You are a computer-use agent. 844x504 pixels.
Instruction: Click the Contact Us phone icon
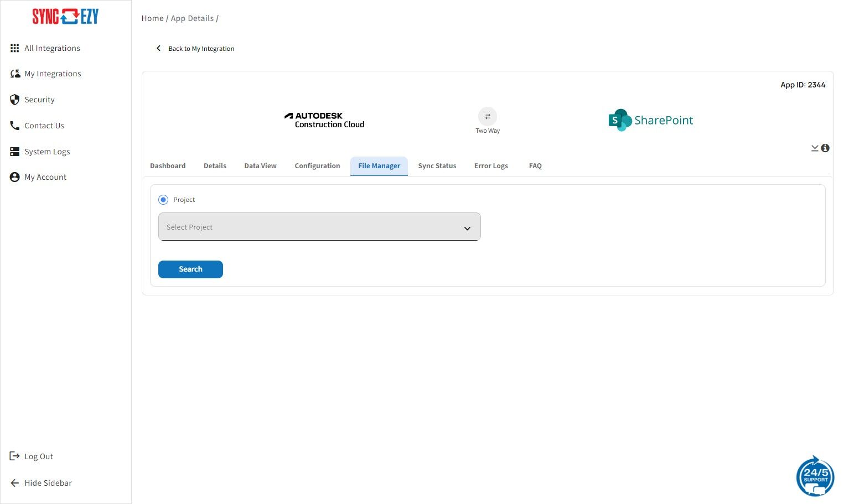click(15, 126)
